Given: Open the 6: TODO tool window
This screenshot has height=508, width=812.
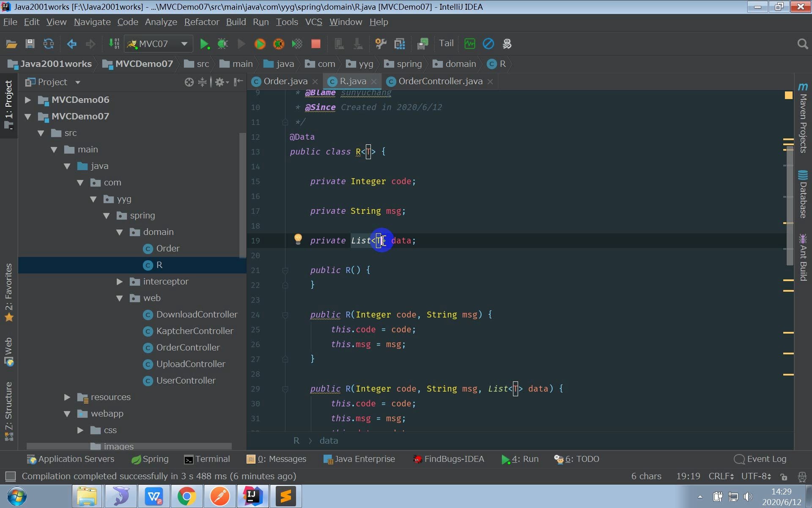Looking at the screenshot, I should [577, 459].
